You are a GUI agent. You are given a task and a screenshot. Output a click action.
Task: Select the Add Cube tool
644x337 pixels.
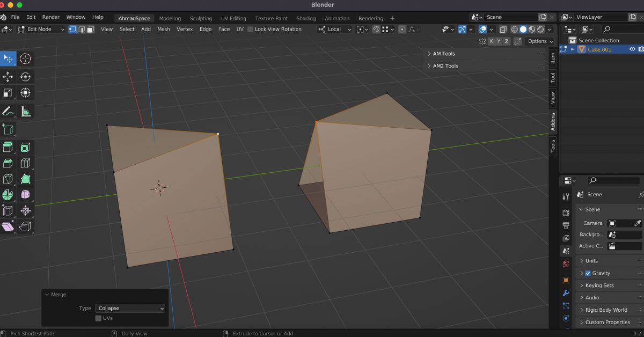[8, 129]
